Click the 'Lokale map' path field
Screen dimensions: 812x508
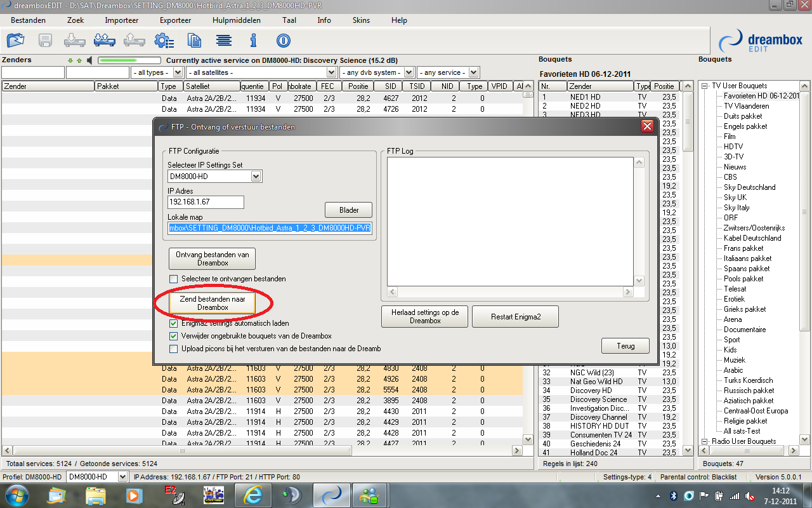click(x=270, y=229)
